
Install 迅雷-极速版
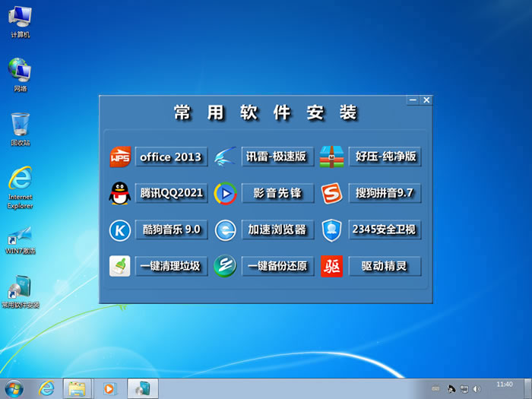click(277, 157)
